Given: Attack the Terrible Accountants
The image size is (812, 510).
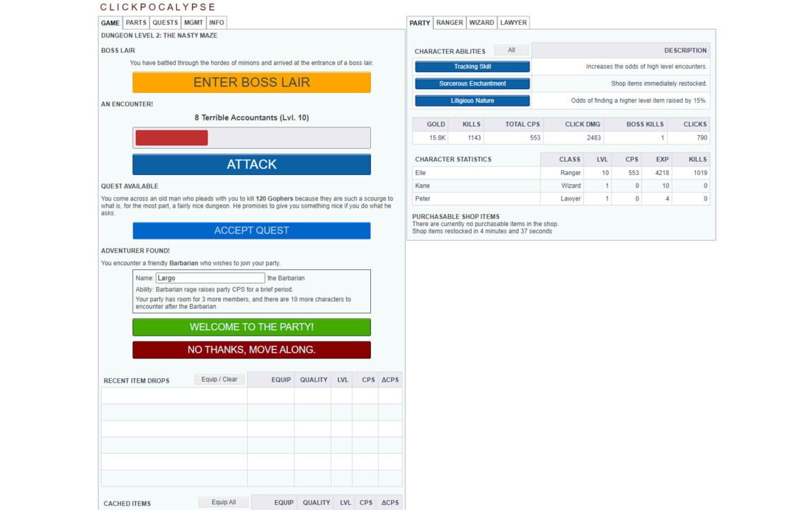Looking at the screenshot, I should pyautogui.click(x=251, y=164).
